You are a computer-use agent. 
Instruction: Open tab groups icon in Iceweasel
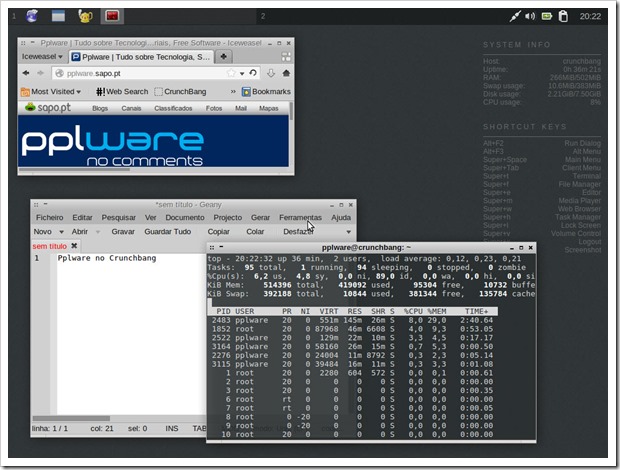pos(286,57)
